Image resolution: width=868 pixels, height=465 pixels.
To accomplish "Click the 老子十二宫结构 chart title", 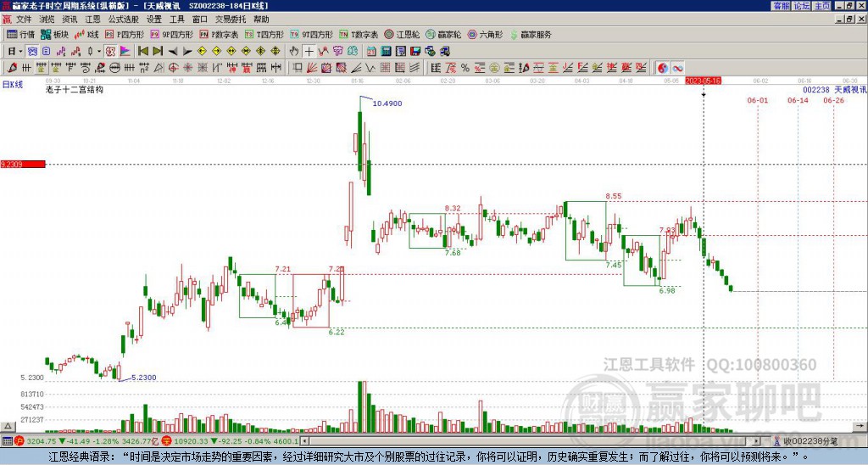I will click(x=75, y=89).
